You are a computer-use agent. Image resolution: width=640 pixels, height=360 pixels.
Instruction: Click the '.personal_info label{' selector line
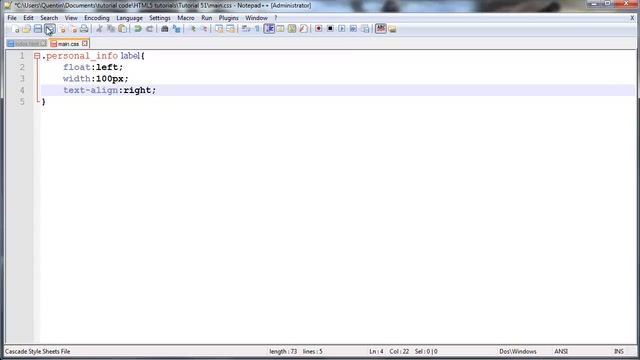tap(93, 56)
